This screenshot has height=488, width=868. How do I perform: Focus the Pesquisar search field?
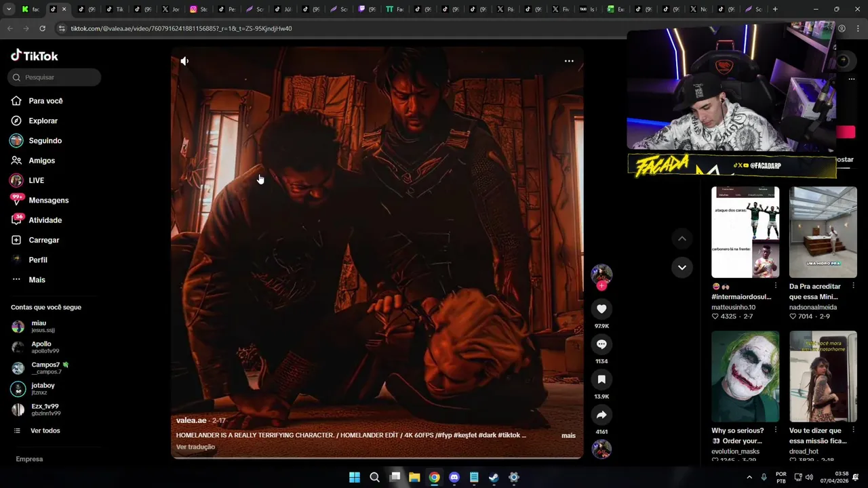[55, 77]
